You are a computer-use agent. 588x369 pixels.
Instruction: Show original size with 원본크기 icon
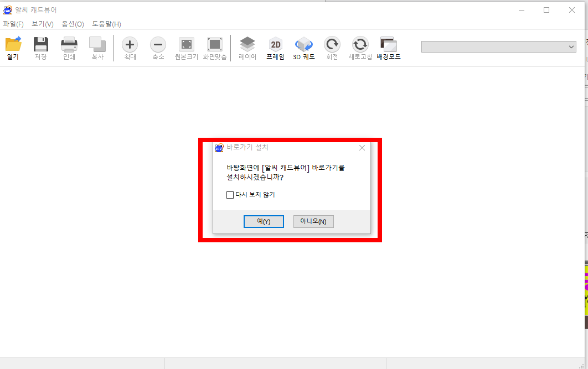click(x=186, y=48)
